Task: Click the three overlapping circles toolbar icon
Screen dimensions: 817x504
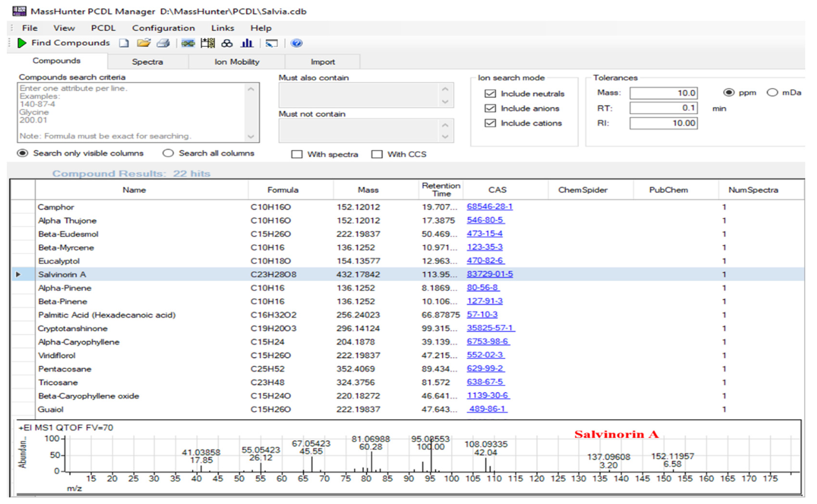Action: click(227, 43)
